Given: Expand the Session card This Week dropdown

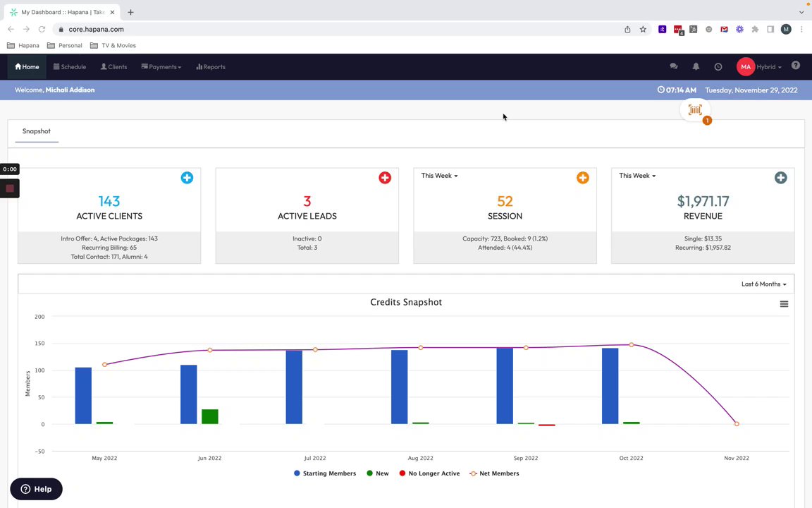Looking at the screenshot, I should click(439, 176).
